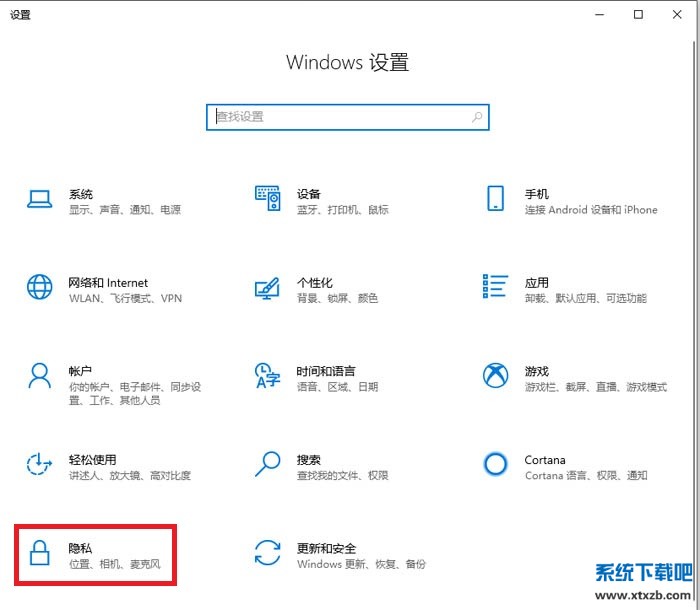Viewport: 700px width, 610px height.
Task: Open 设备 via the keyboard and speaker icon
Action: click(x=267, y=200)
